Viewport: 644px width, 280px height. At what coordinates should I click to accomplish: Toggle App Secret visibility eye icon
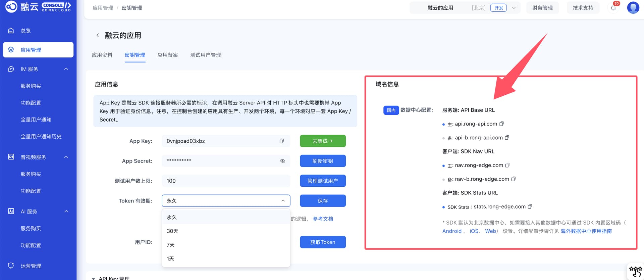(282, 161)
